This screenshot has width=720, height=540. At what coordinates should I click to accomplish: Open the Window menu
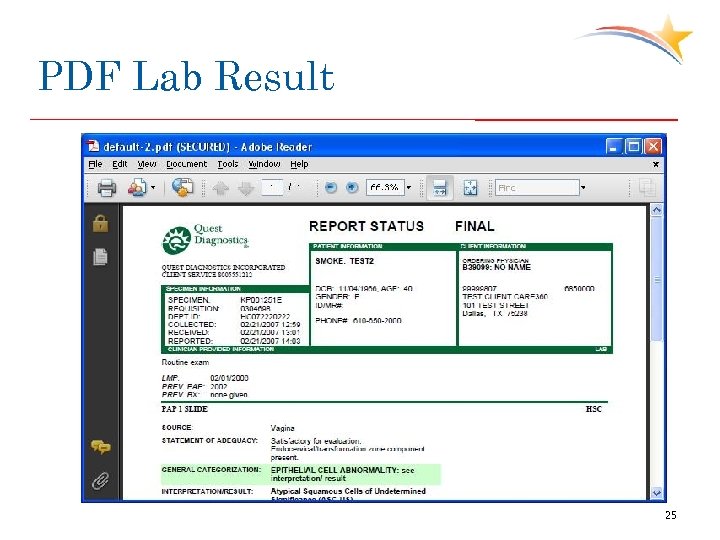264,164
